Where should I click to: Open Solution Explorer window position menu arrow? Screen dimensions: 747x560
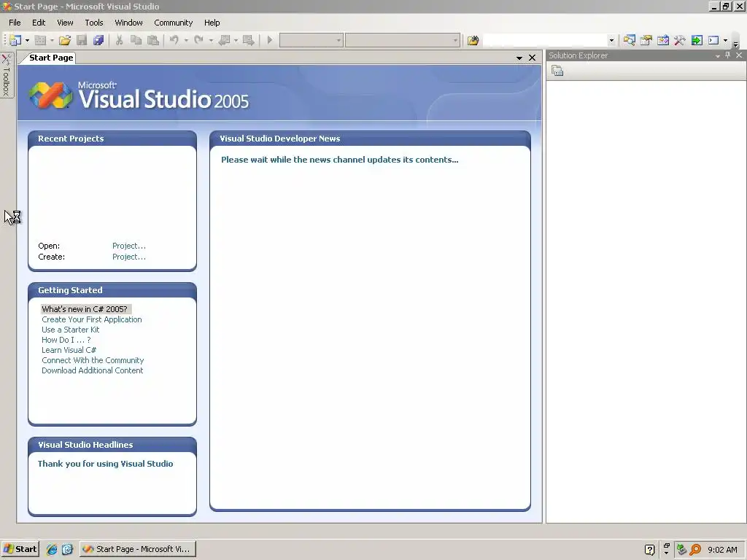(x=718, y=55)
